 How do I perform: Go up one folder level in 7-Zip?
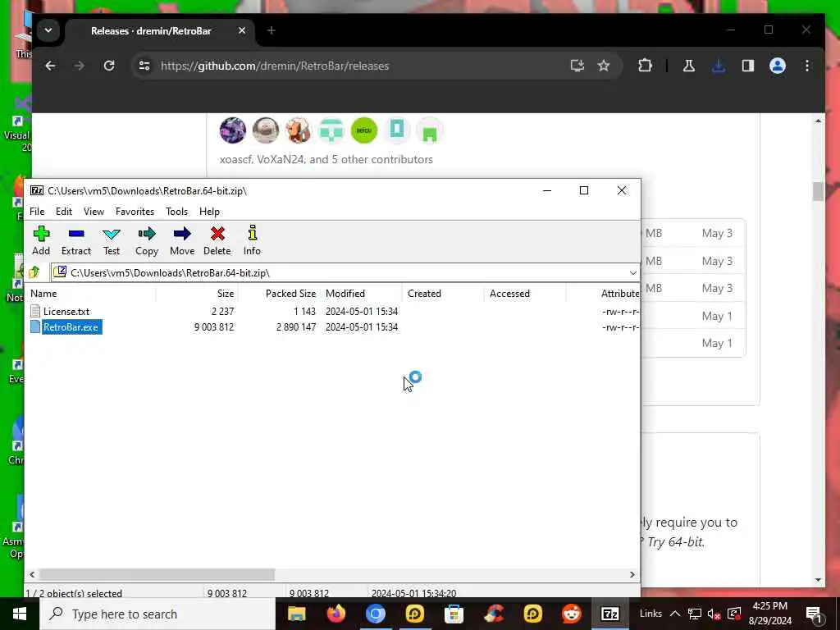tap(34, 272)
